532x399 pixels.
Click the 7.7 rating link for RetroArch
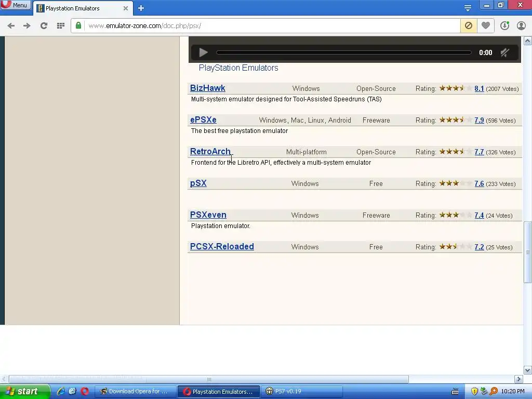pos(479,152)
